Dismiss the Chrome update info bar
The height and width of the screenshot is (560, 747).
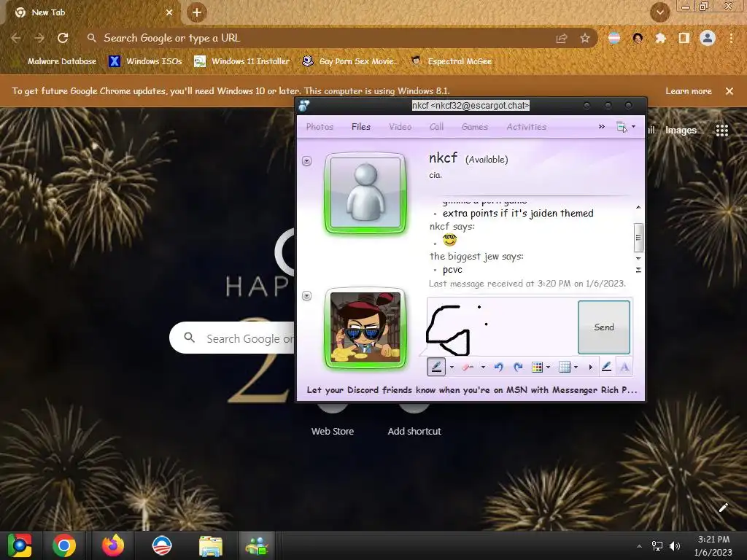(729, 91)
